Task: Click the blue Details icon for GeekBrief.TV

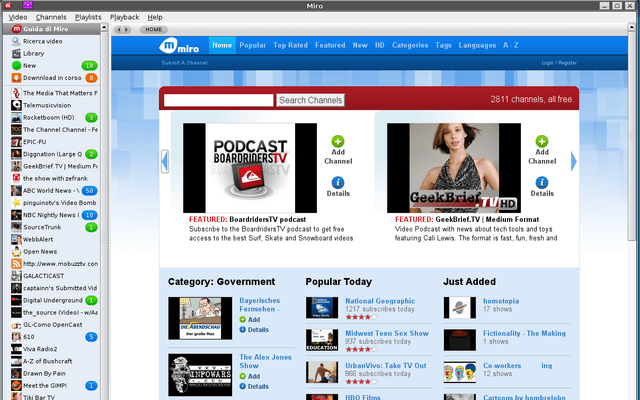Action: tap(542, 182)
